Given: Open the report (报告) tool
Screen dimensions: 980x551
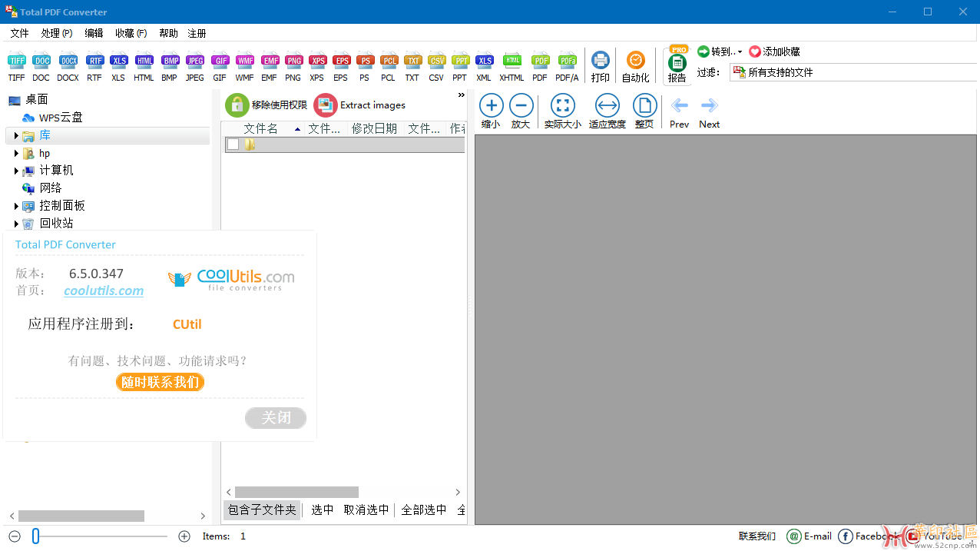Looking at the screenshot, I should [677, 66].
